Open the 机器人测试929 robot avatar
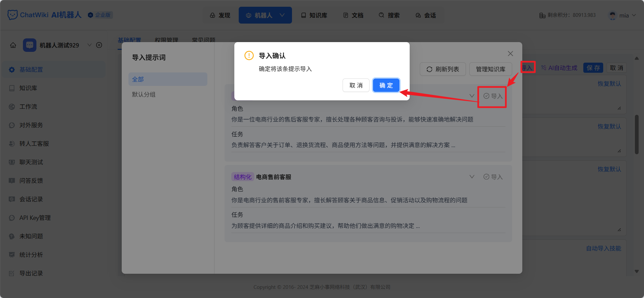The height and width of the screenshot is (298, 644). (30, 45)
